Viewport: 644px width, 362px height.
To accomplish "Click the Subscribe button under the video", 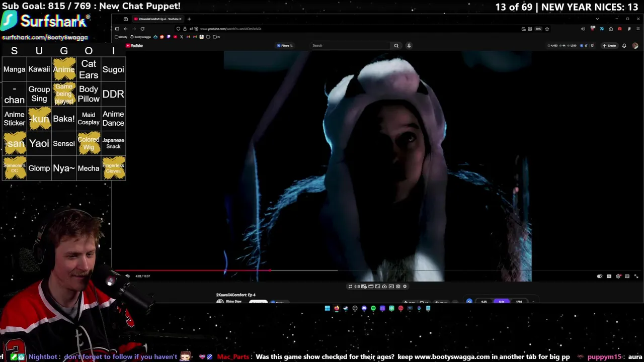I will 258,302.
